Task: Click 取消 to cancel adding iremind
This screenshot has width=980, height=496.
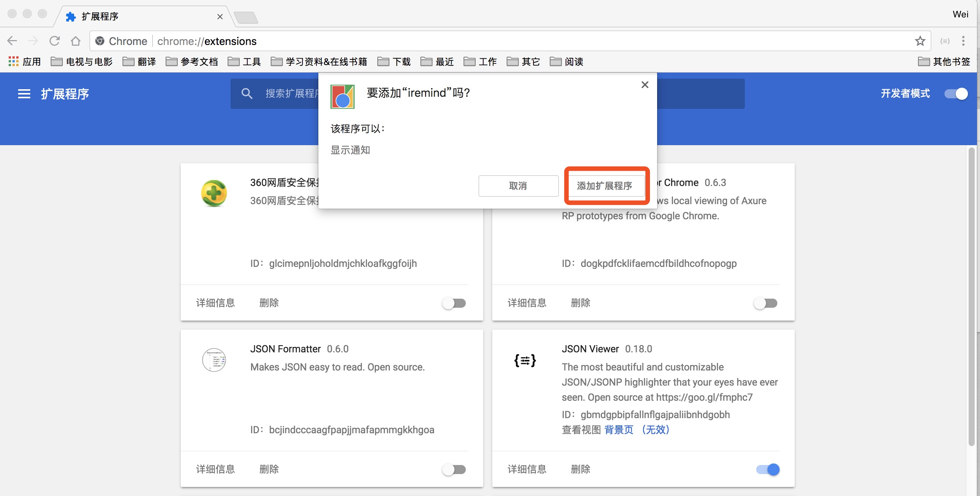Action: click(519, 185)
